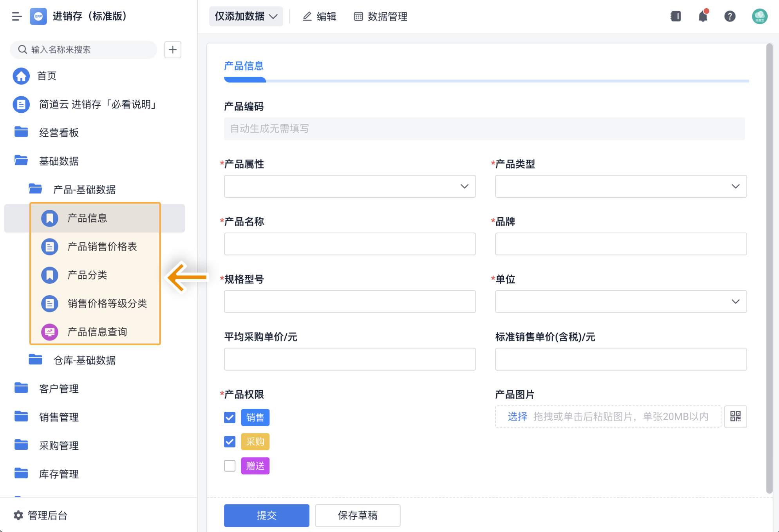The width and height of the screenshot is (779, 532).
Task: Expand the 仅添加数据 dropdown
Action: 246,16
